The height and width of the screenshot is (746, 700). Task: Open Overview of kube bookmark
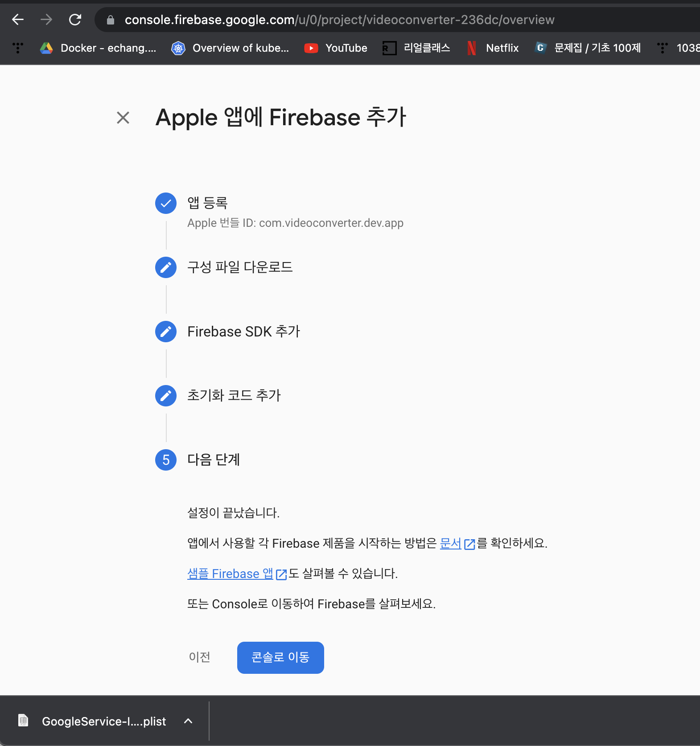[230, 48]
